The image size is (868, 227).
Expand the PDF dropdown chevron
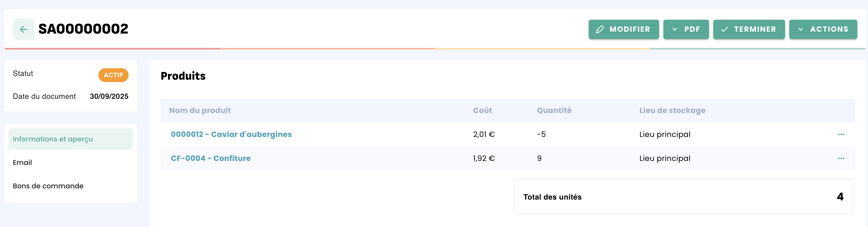click(675, 29)
